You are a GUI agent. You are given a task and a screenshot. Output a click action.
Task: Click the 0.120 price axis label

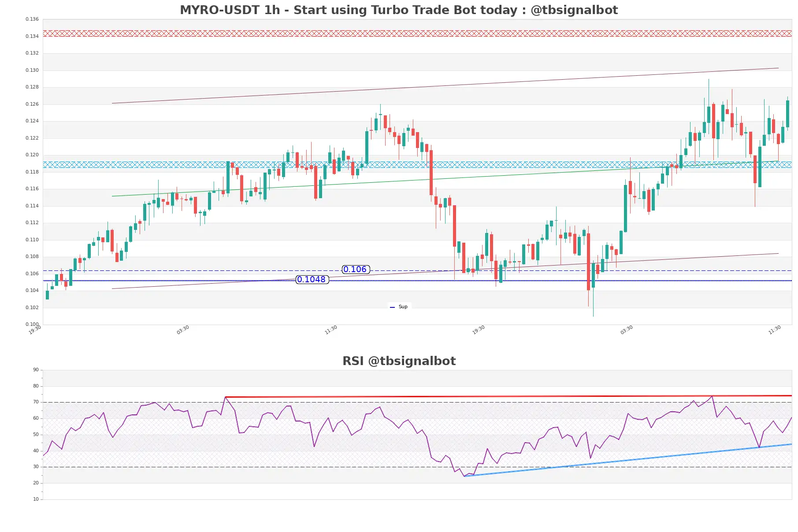[x=32, y=155]
